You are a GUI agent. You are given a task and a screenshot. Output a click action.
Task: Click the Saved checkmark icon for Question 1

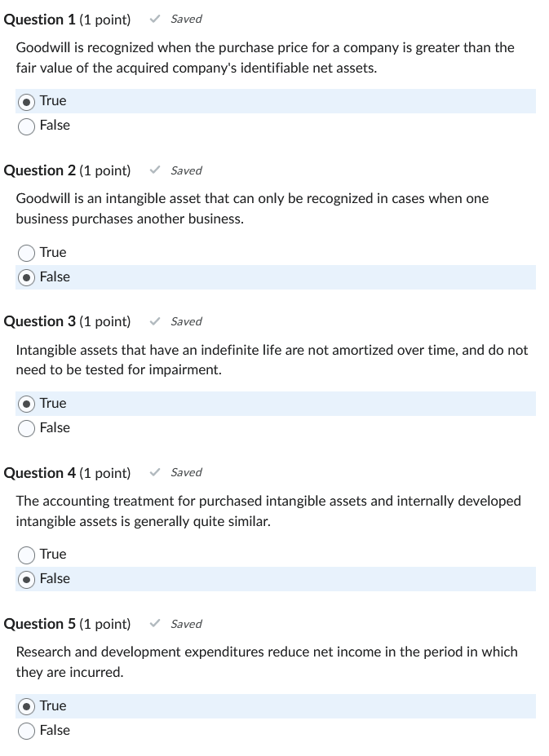[x=155, y=18]
